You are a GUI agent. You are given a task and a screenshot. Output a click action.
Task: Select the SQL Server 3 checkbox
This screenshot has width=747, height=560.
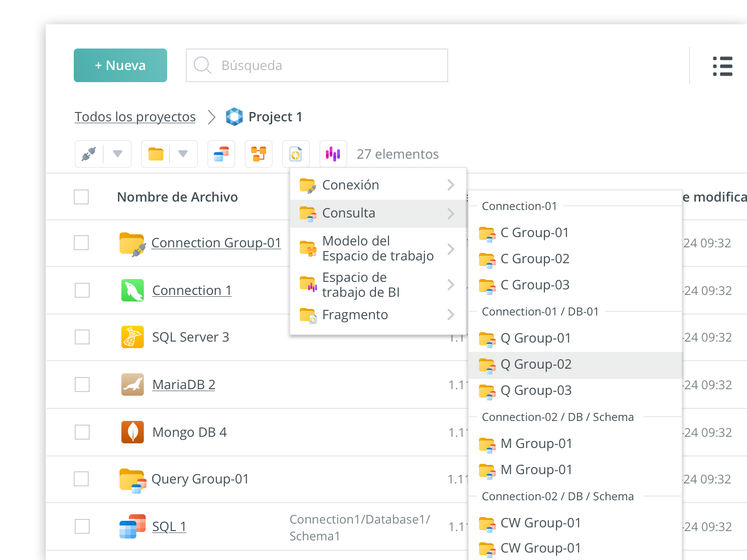point(82,337)
